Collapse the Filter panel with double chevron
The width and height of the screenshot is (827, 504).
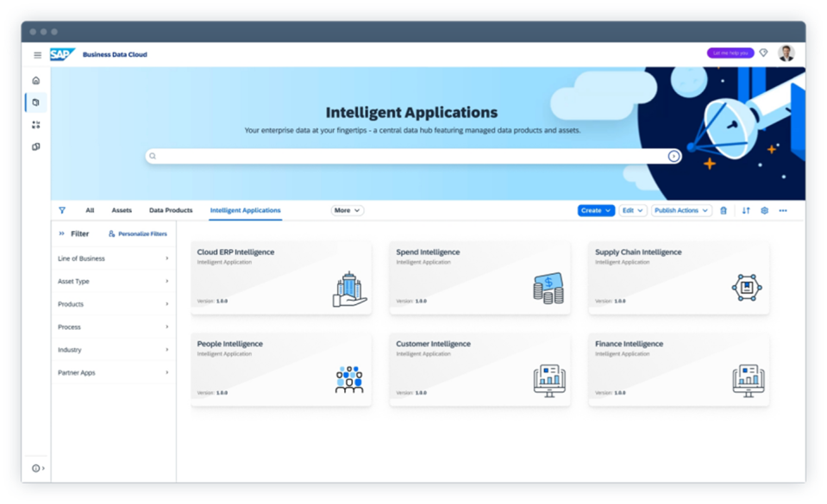click(x=62, y=233)
